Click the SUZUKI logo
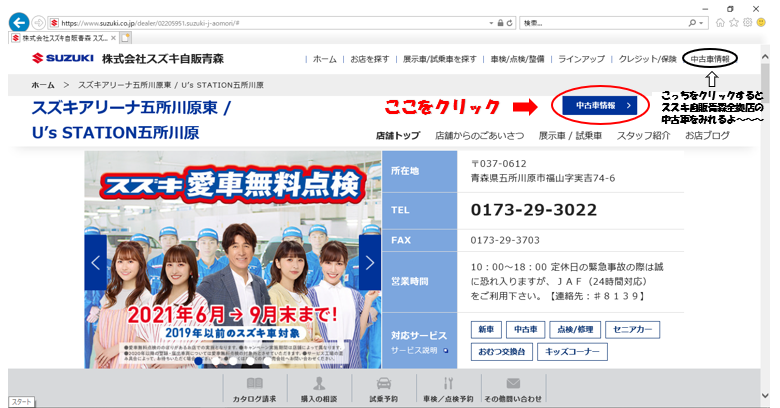The image size is (780, 408). 63,58
